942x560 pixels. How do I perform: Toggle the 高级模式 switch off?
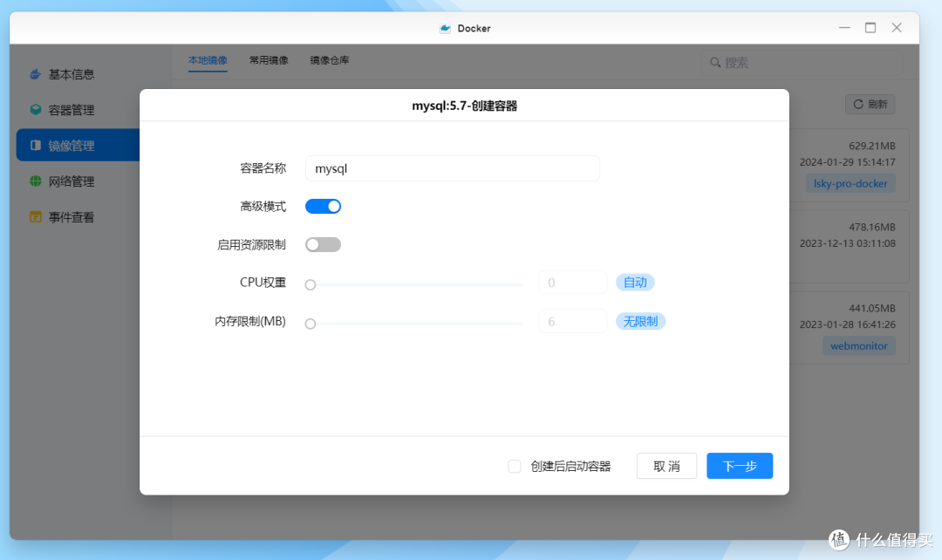[x=324, y=206]
